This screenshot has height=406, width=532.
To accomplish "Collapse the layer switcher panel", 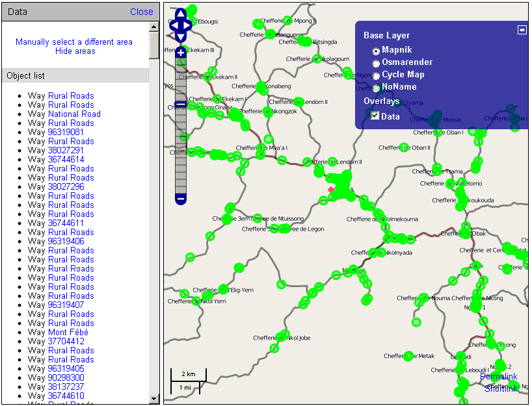I will click(522, 30).
